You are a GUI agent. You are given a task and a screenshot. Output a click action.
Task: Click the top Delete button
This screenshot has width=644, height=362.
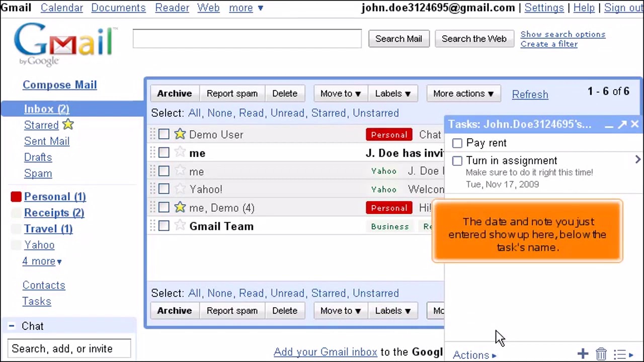pos(285,94)
